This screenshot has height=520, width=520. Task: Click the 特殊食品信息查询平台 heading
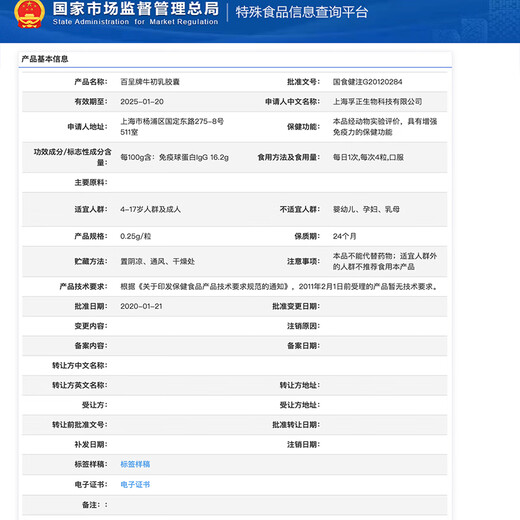(302, 12)
